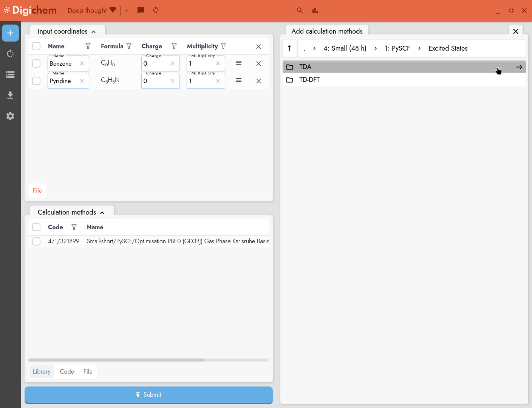Collapse the Calculation methods panel

[102, 213]
